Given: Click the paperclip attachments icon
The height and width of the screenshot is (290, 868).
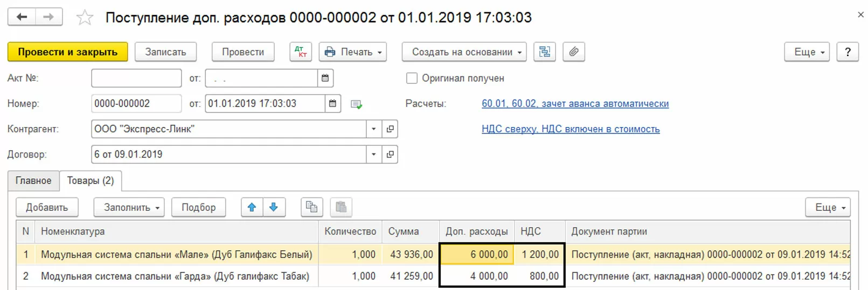Looking at the screenshot, I should point(574,52).
